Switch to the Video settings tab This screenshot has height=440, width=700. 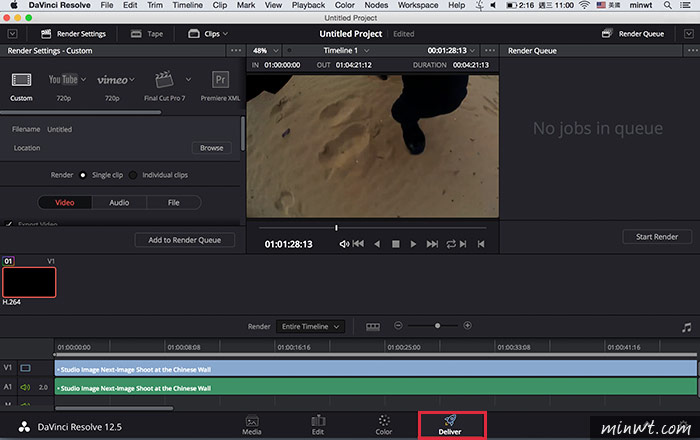pos(65,203)
